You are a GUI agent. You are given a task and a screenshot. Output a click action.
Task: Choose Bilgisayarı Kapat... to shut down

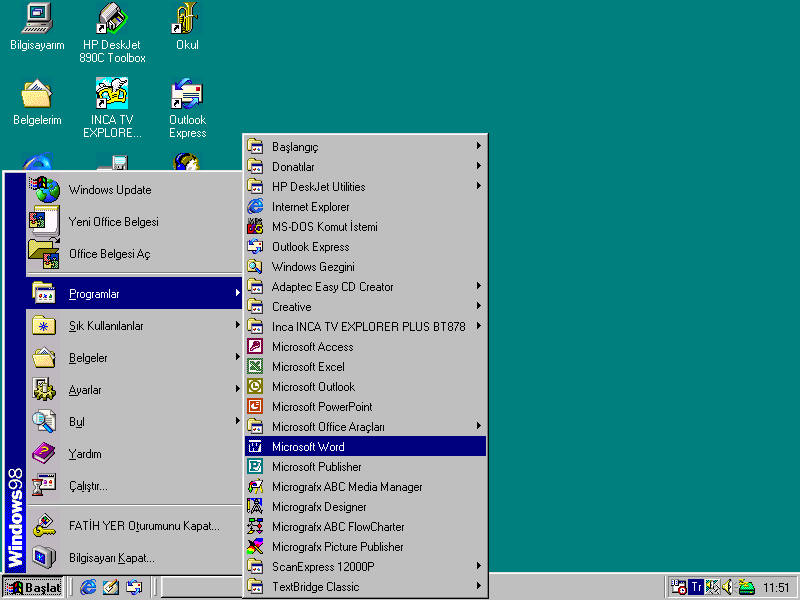pyautogui.click(x=134, y=558)
